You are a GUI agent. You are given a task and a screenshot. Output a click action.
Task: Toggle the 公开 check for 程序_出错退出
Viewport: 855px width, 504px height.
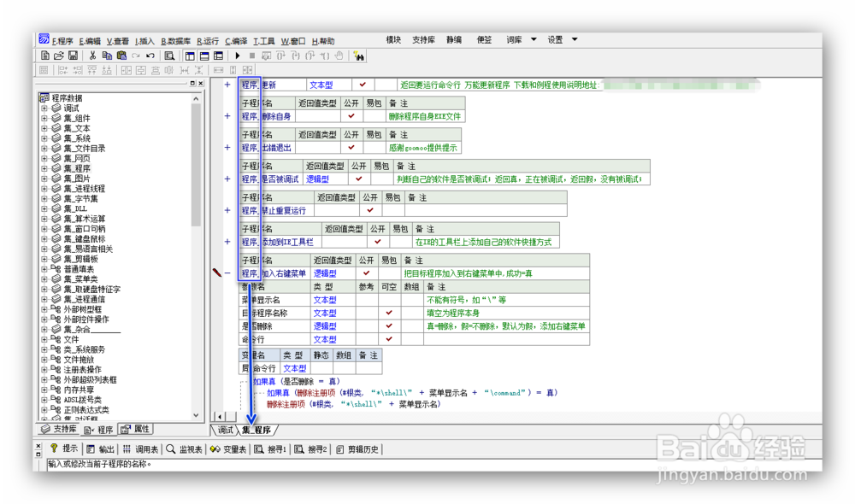(x=351, y=148)
